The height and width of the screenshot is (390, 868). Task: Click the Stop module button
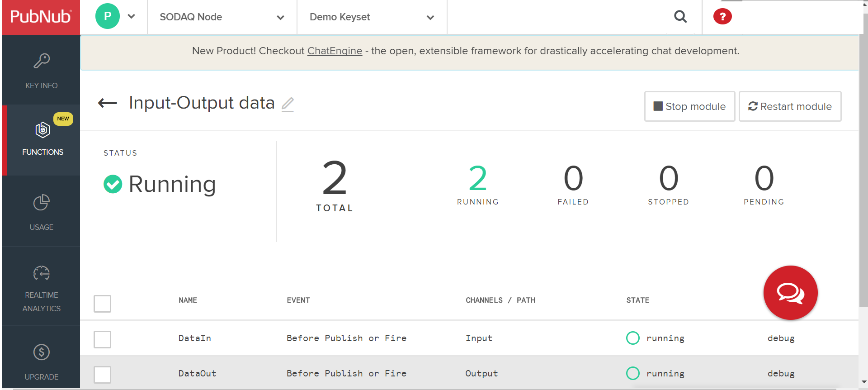click(x=689, y=106)
